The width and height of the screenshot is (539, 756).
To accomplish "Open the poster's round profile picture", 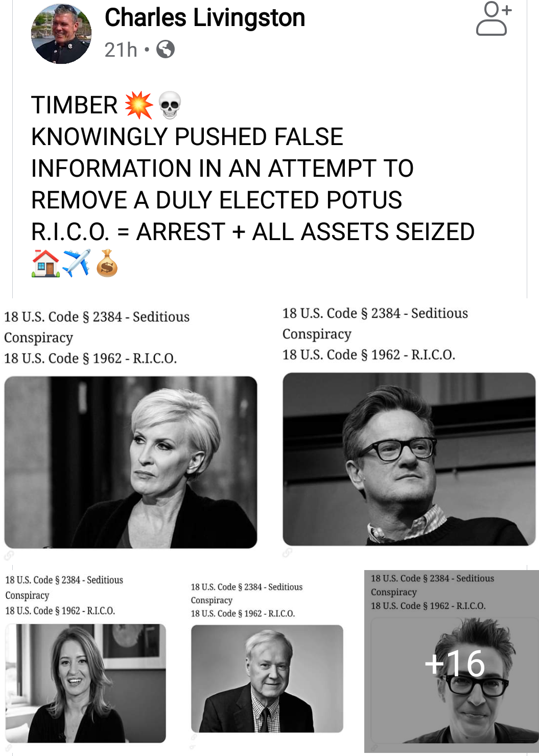I will click(x=61, y=34).
